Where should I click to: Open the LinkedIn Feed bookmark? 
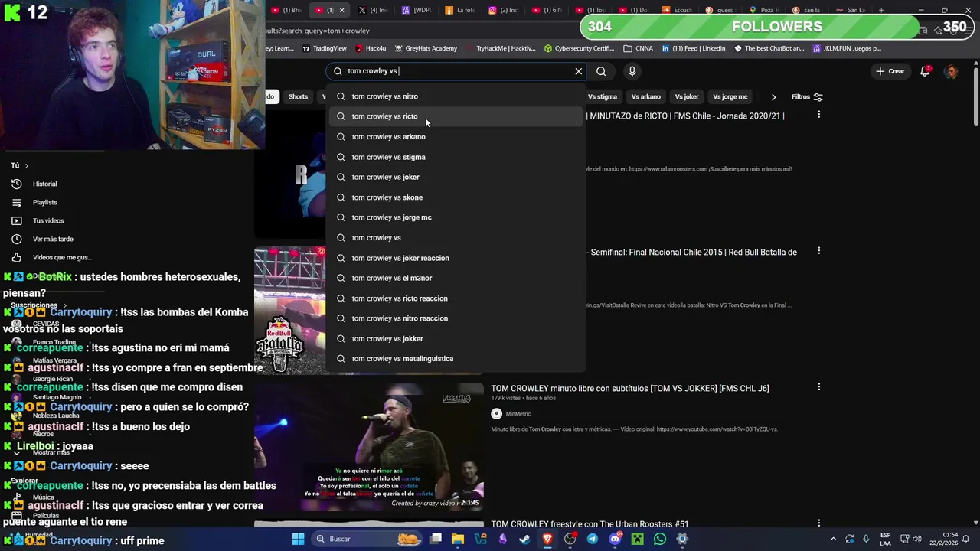(x=693, y=48)
